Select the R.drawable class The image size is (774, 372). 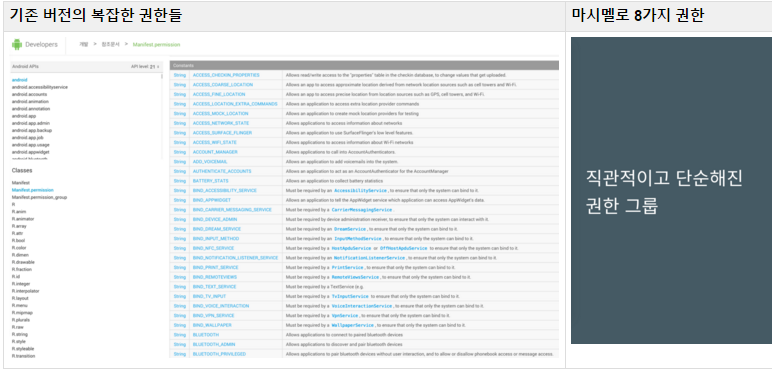pos(23,262)
